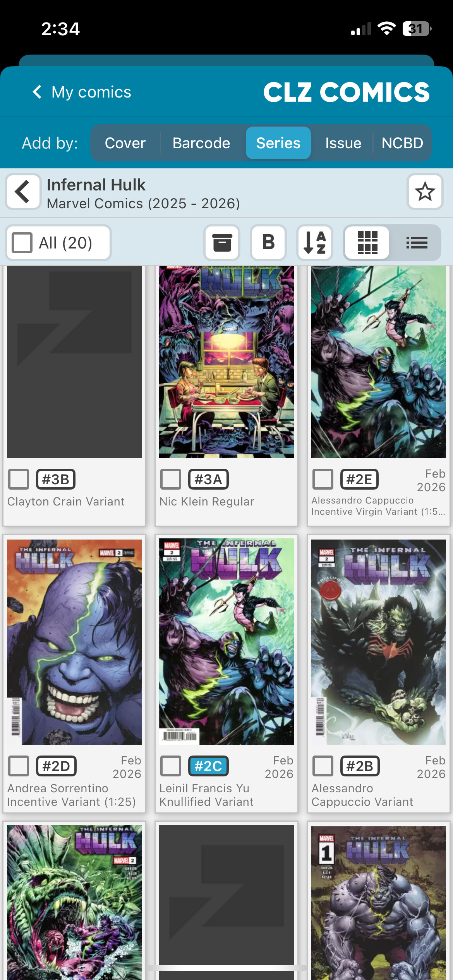Switch to grid view icon
Viewport: 453px width, 980px height.
[x=367, y=243]
